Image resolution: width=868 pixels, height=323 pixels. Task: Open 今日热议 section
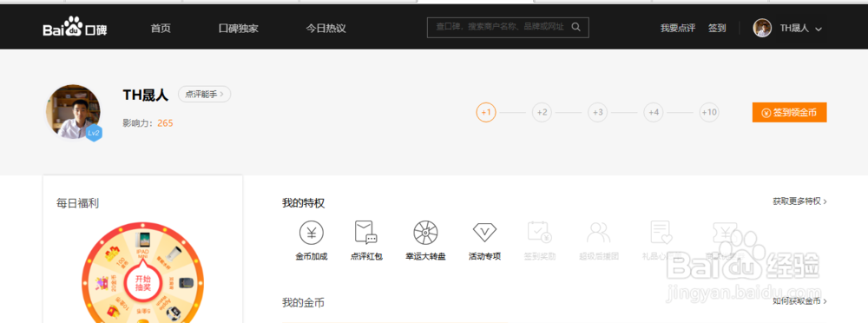click(x=326, y=29)
